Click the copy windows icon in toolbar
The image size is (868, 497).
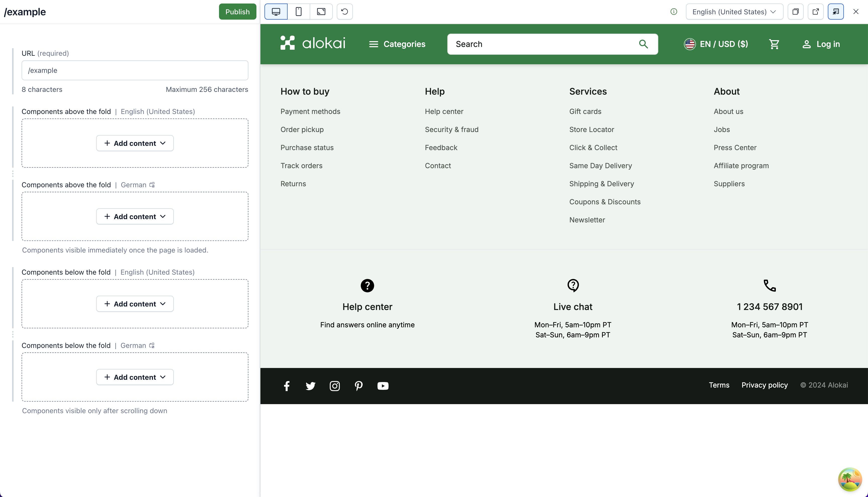tap(795, 12)
